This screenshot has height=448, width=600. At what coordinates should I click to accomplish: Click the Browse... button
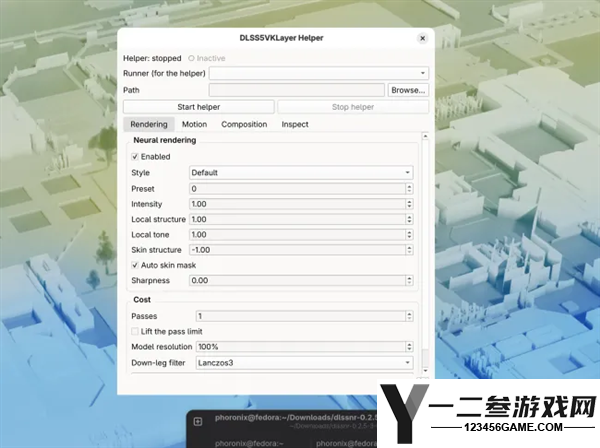408,90
